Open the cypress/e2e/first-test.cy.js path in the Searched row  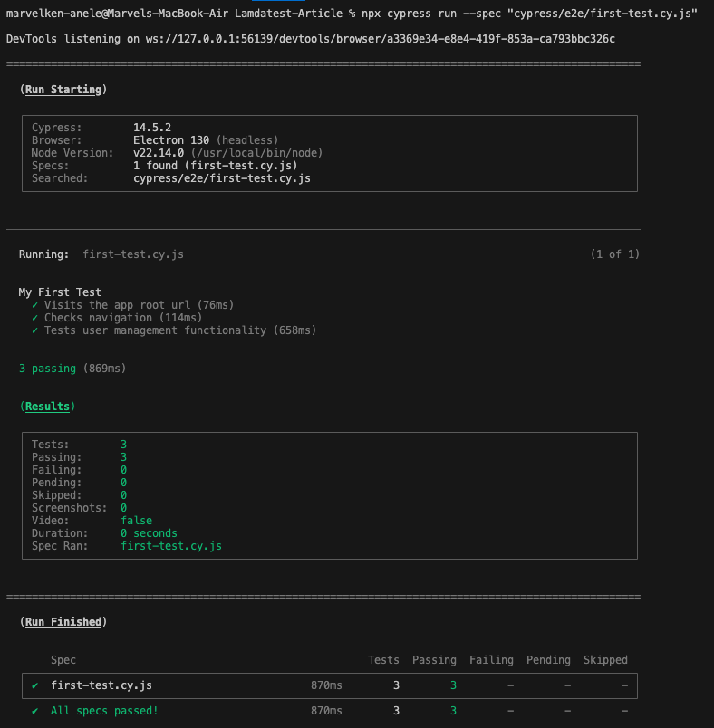coord(222,178)
